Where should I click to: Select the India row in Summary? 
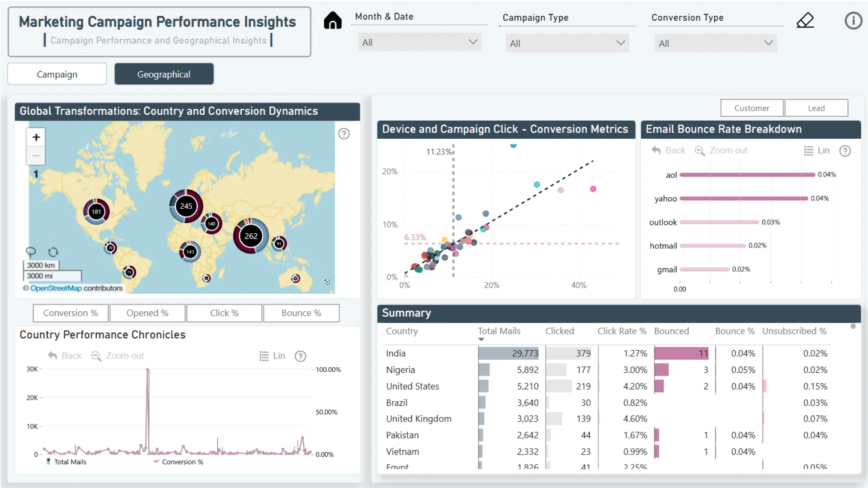coord(607,353)
